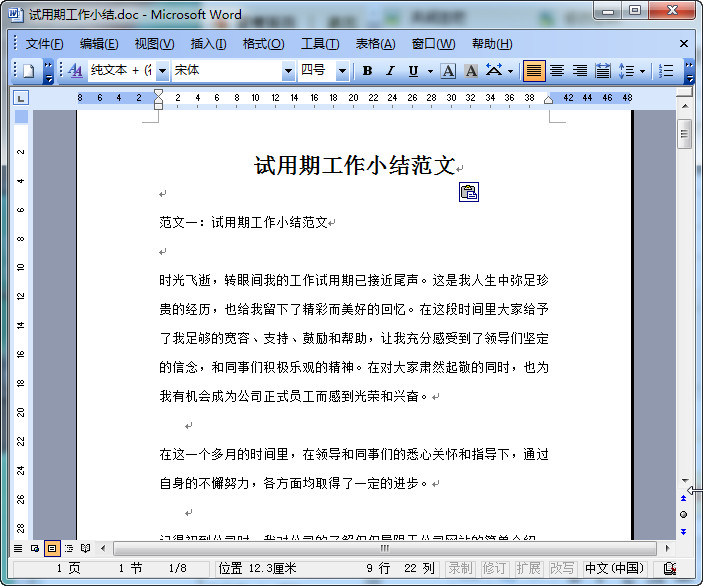Click the 中文(中国) language indicator
Image resolution: width=703 pixels, height=586 pixels.
[614, 569]
